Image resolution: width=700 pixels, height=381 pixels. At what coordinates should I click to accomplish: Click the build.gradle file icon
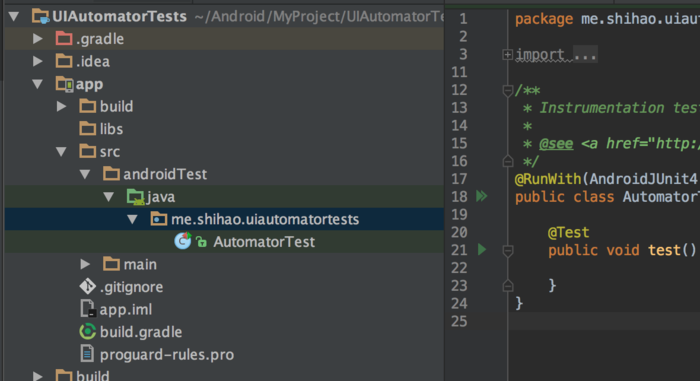tap(88, 331)
